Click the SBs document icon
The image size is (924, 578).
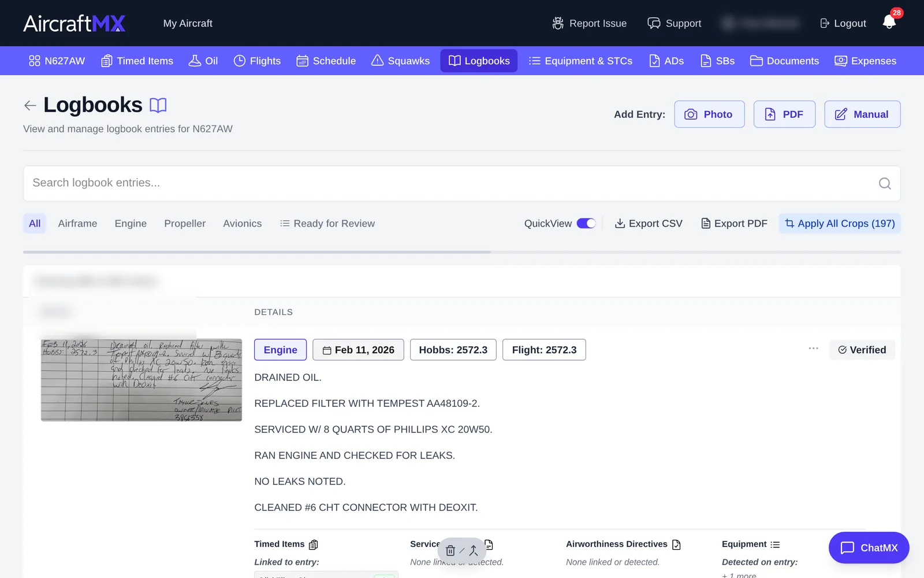click(x=706, y=61)
